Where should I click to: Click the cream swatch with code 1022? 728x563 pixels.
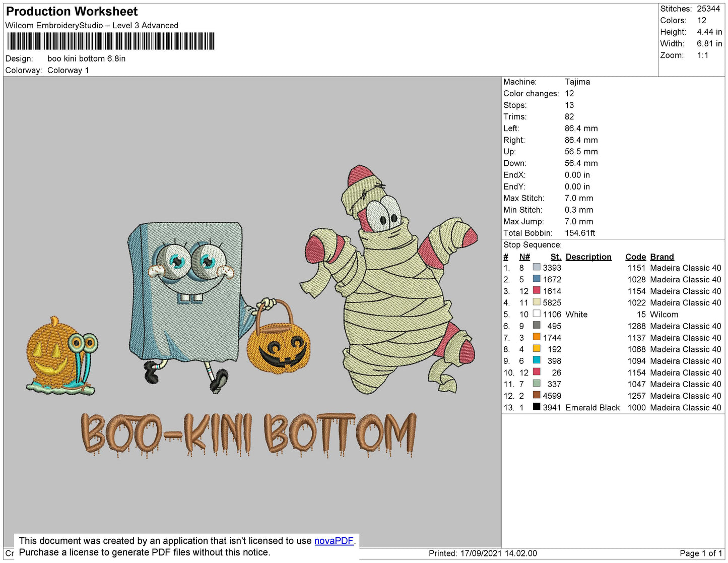[x=537, y=302]
